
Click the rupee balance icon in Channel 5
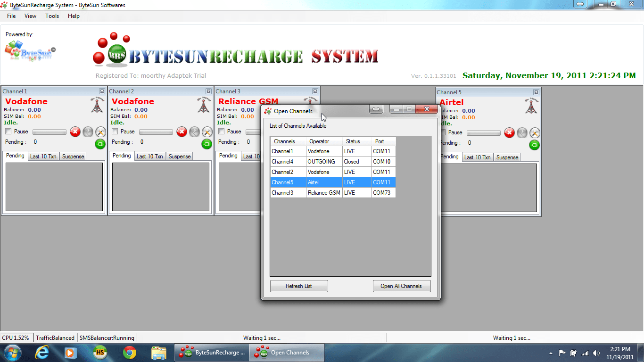[x=522, y=133]
